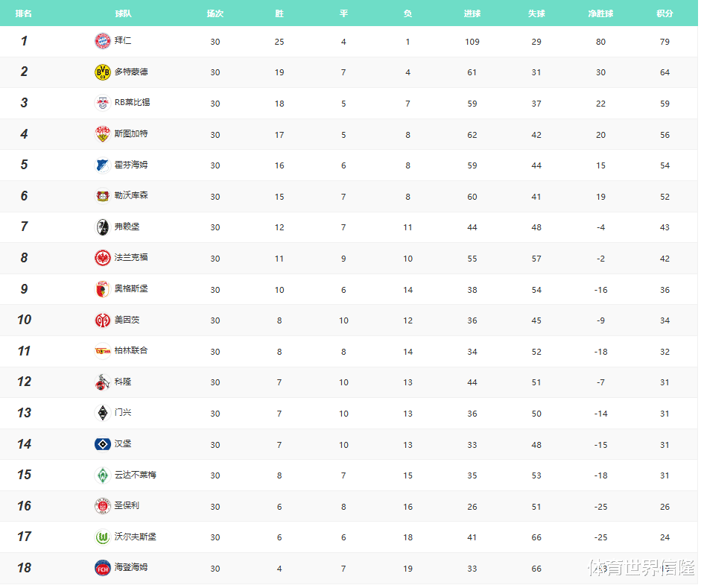Click the Hamburg (汉堡) diamond logo
704x588 pixels.
102,444
